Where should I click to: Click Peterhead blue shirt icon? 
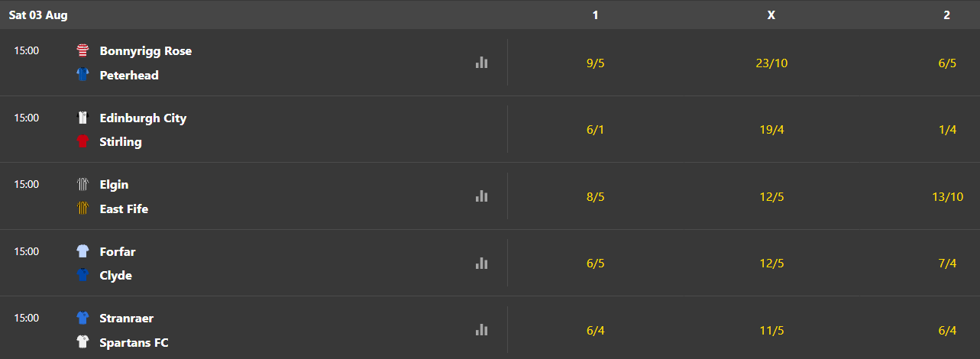click(82, 75)
